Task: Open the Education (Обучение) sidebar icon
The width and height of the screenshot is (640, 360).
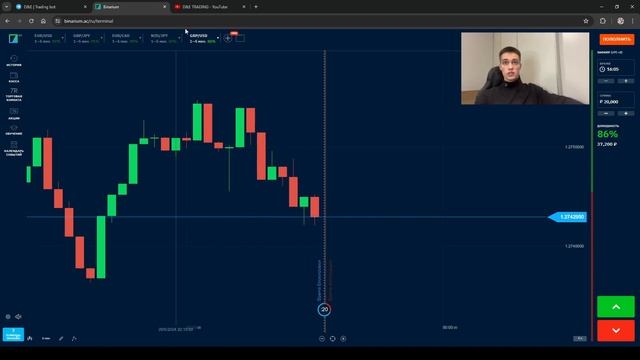Action: [x=13, y=130]
